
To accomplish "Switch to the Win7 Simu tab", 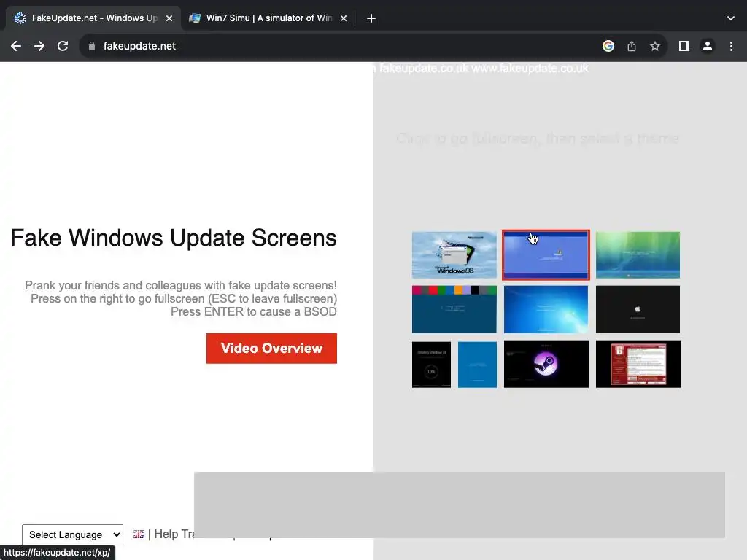I will 268,18.
